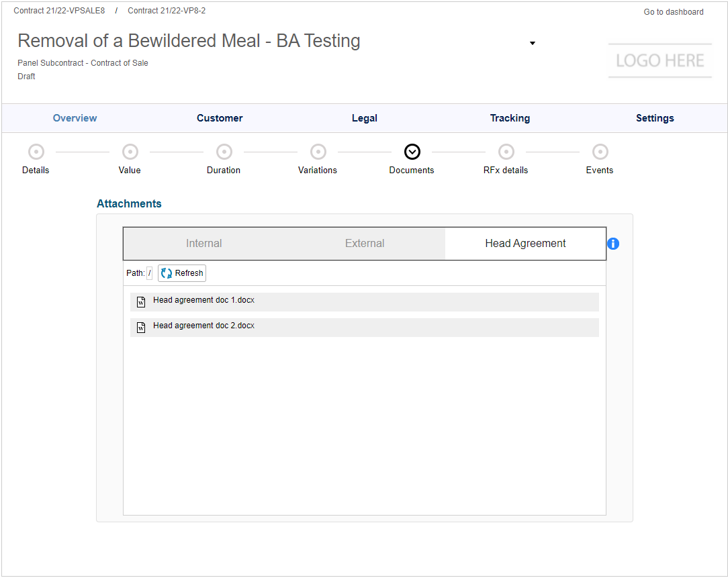Click the Documents step label
Image resolution: width=728 pixels, height=578 pixels.
(412, 170)
